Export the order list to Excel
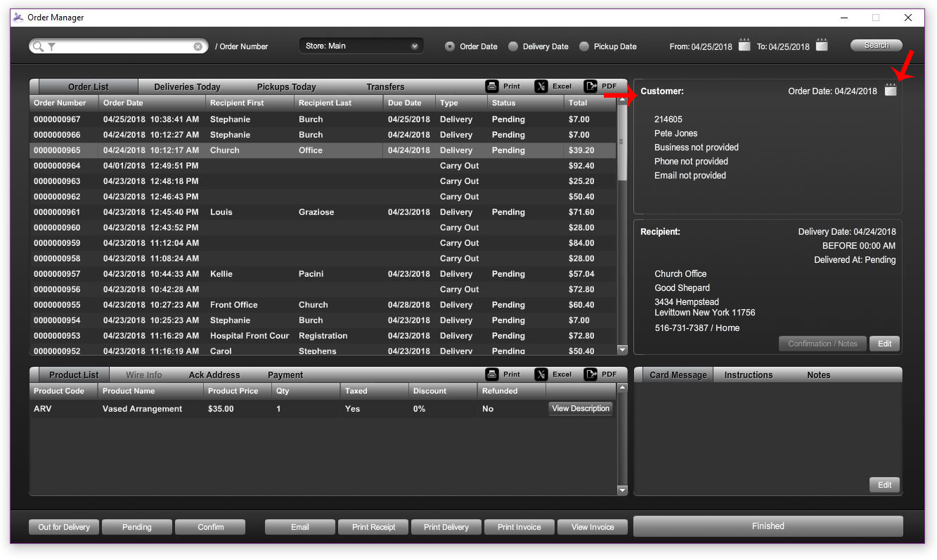The image size is (937, 560). point(541,86)
